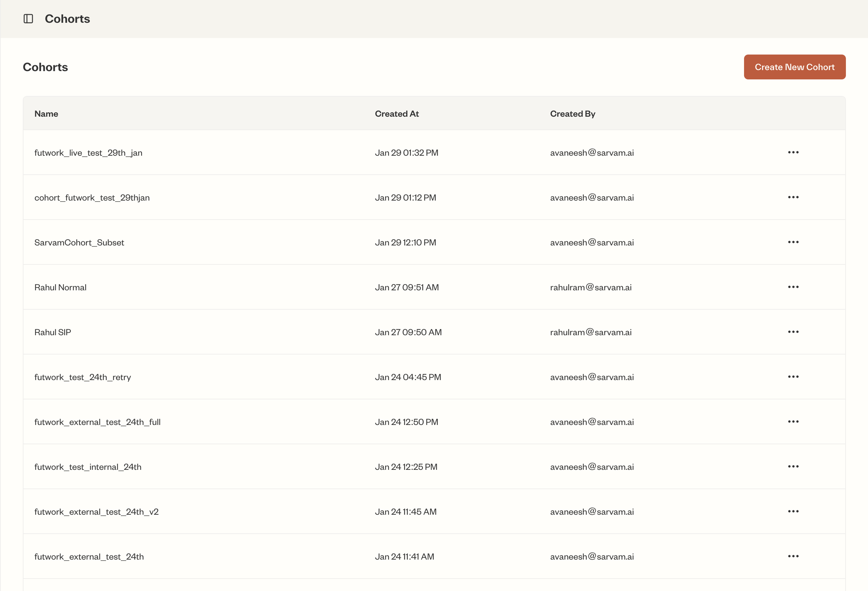868x591 pixels.
Task: Open more options for Rahul Normal
Action: 793,287
